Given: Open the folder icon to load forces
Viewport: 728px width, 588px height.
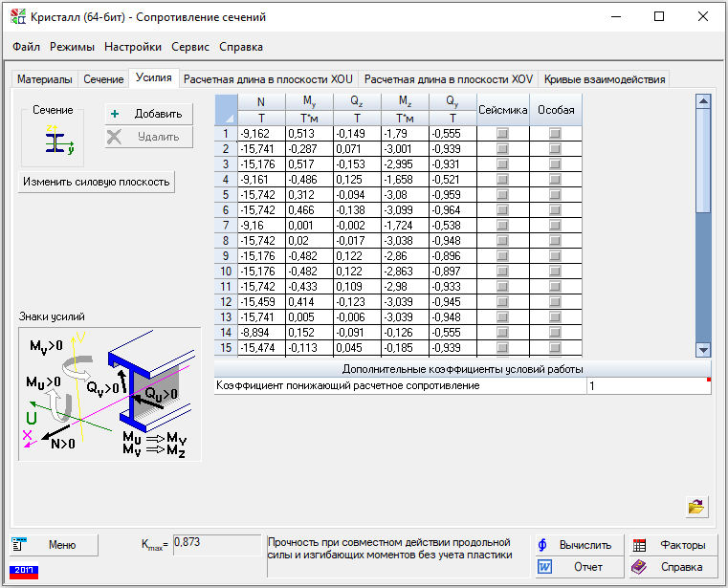Looking at the screenshot, I should (695, 507).
